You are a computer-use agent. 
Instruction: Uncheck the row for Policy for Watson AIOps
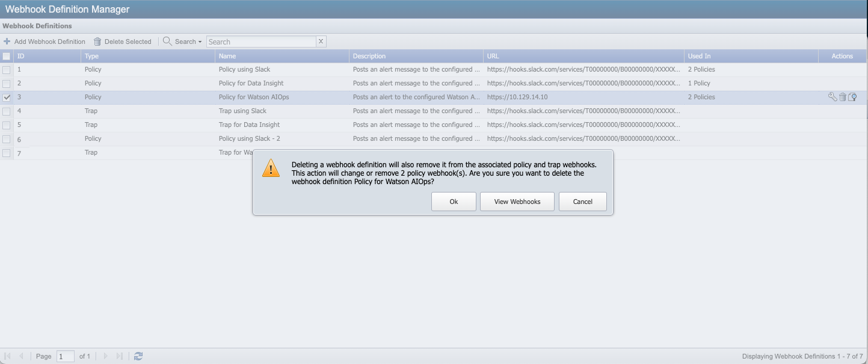click(7, 97)
